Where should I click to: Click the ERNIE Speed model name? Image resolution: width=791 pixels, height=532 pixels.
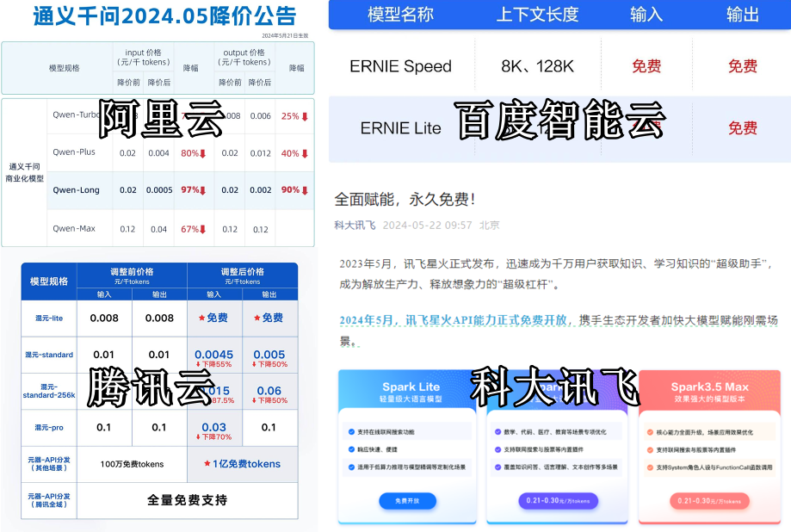point(400,66)
